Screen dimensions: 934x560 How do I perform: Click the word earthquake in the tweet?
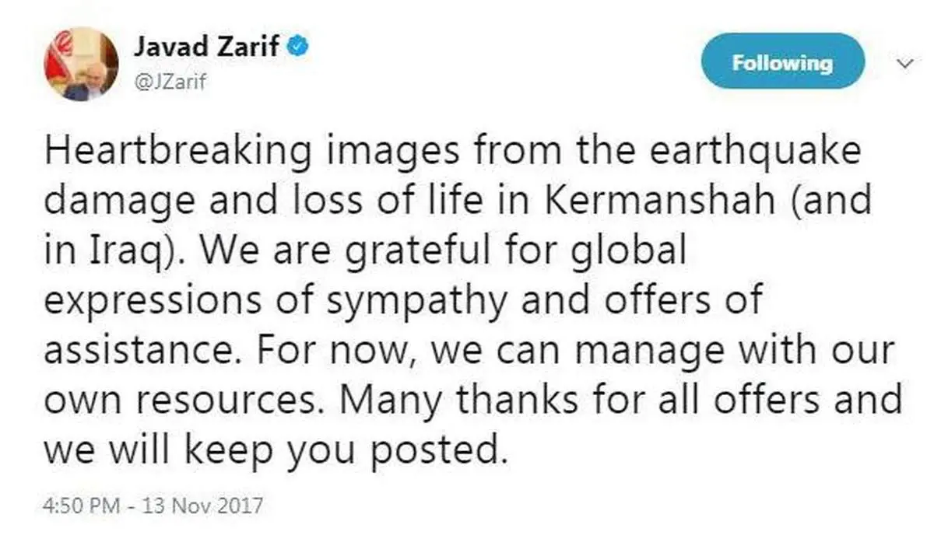coord(750,152)
